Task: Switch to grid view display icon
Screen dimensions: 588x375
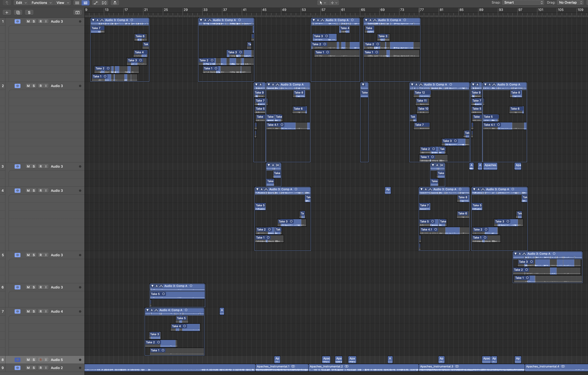Action: [x=77, y=3]
